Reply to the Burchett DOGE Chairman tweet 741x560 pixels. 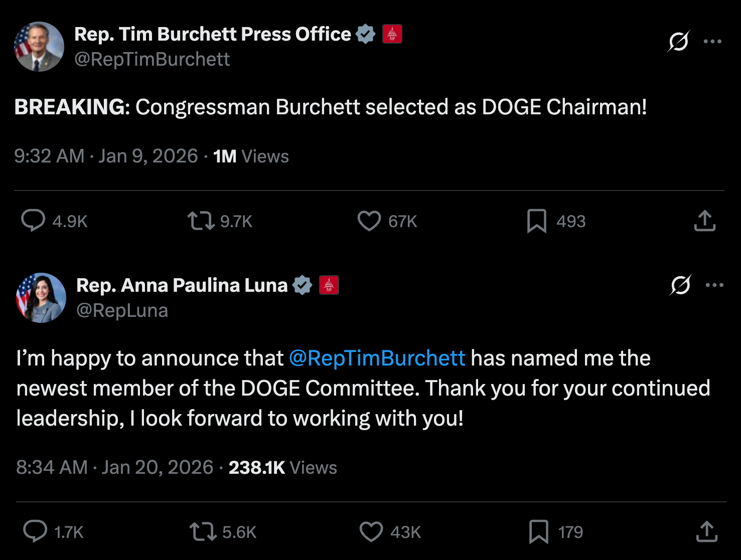pyautogui.click(x=33, y=221)
